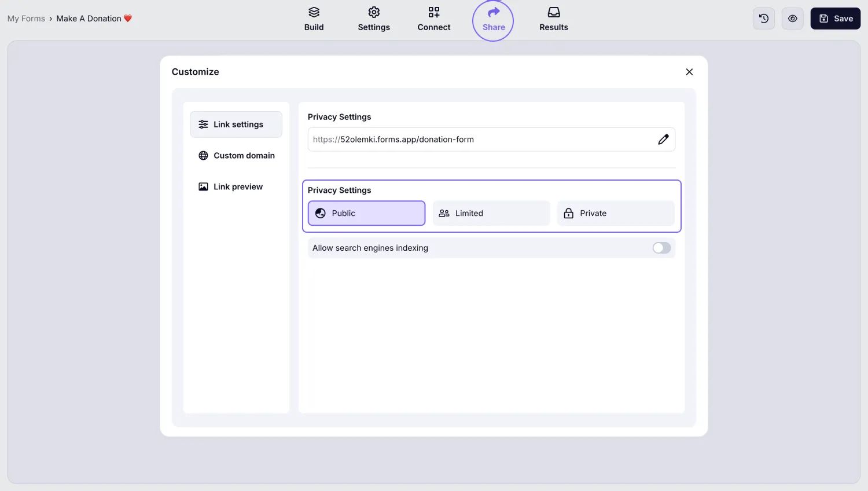Viewport: 868px width, 491px height.
Task: Choose Limited privacy option
Action: [491, 213]
